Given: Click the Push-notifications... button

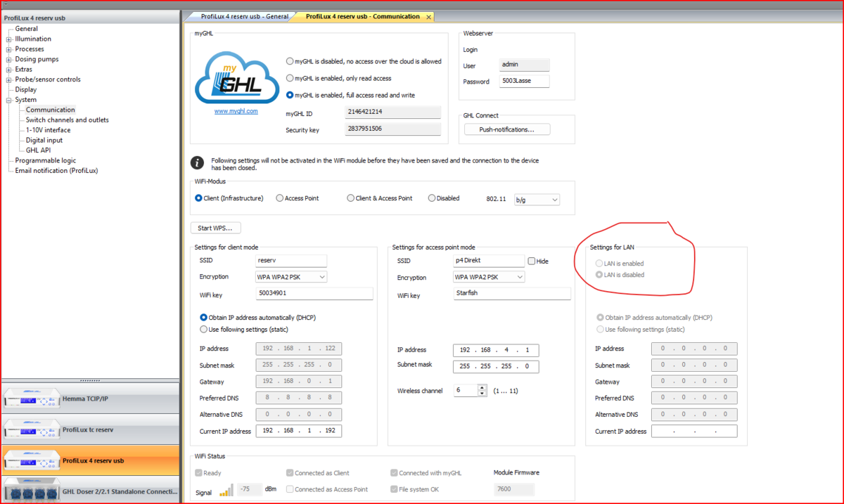Looking at the screenshot, I should click(507, 129).
